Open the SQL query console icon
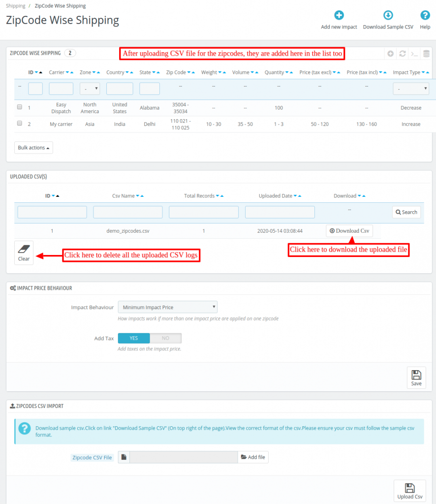The image size is (436, 504). pyautogui.click(x=415, y=53)
